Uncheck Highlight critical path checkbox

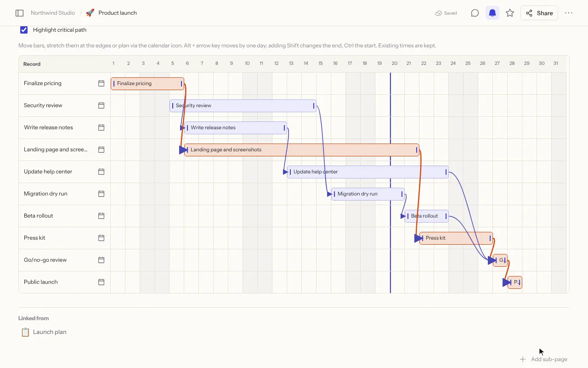pyautogui.click(x=24, y=30)
